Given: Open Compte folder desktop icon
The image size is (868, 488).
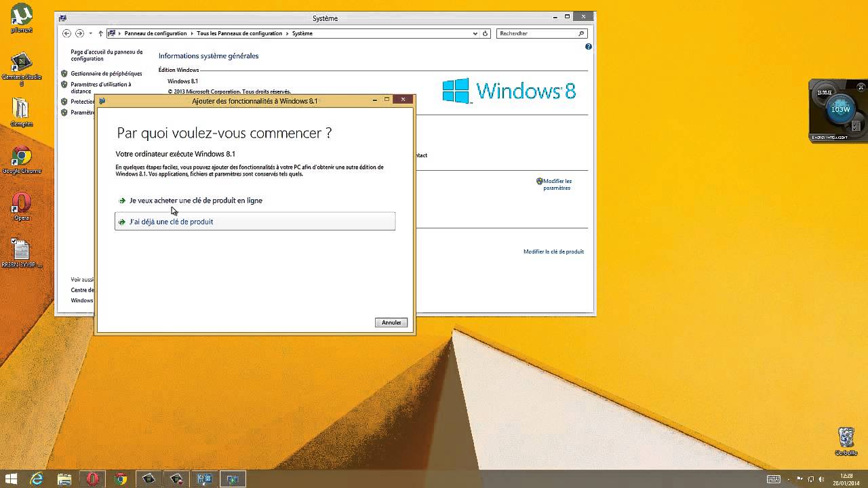Looking at the screenshot, I should click(22, 113).
